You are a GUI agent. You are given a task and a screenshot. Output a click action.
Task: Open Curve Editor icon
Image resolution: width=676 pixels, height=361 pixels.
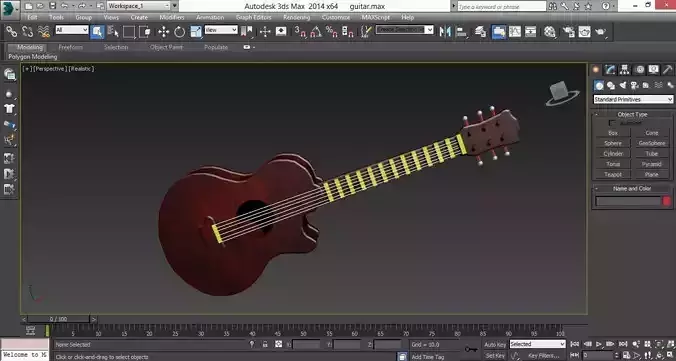pyautogui.click(x=515, y=31)
